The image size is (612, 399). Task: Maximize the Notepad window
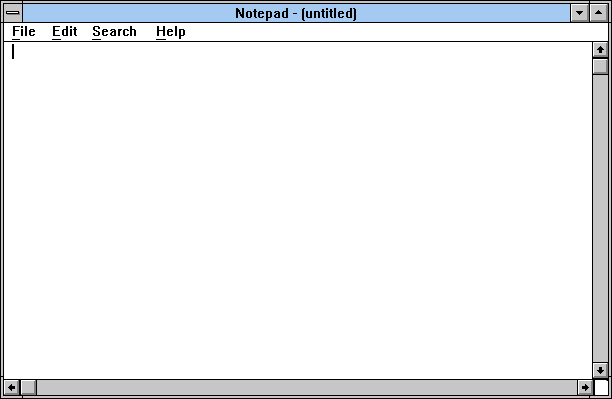pyautogui.click(x=599, y=13)
